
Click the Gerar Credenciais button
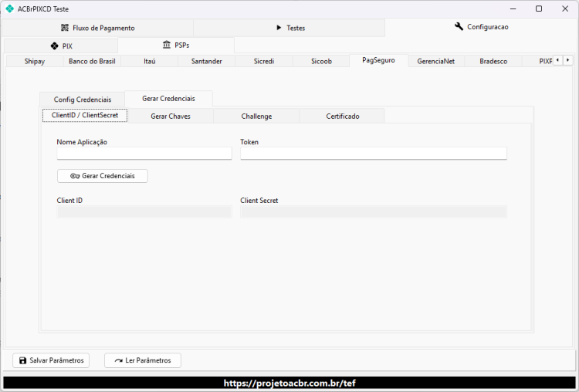pos(103,176)
